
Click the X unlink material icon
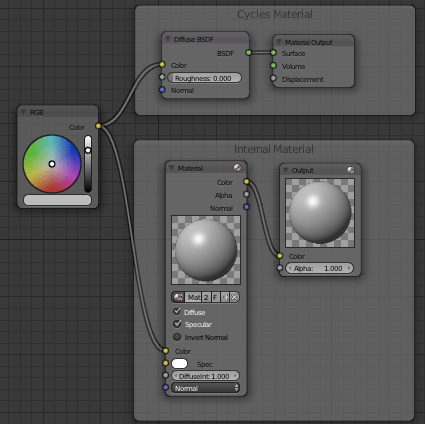234,297
